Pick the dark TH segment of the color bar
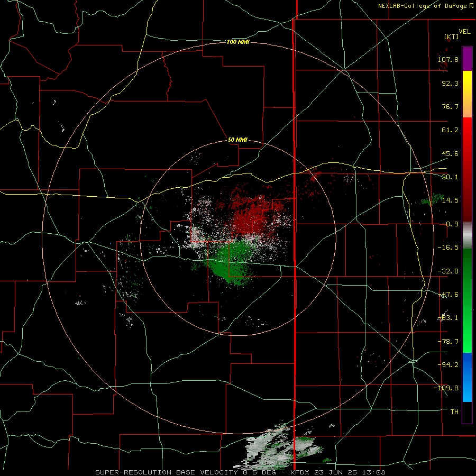 467,412
